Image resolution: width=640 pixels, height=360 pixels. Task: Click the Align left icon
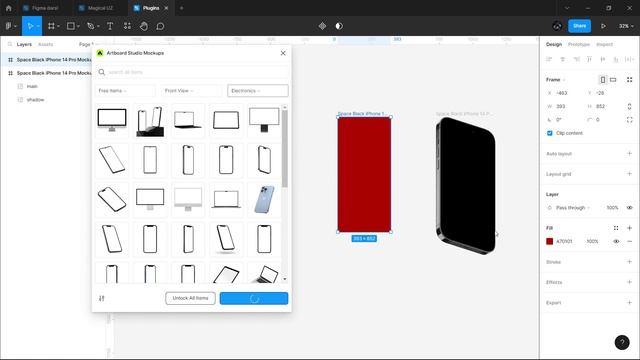[x=549, y=59]
